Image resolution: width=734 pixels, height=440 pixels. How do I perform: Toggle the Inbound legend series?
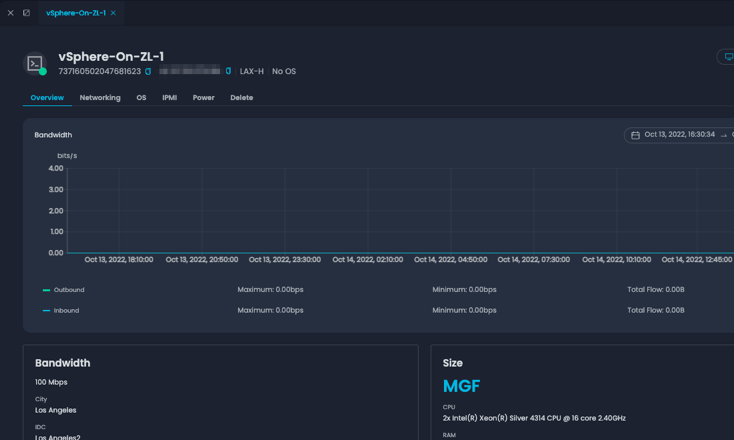click(61, 310)
